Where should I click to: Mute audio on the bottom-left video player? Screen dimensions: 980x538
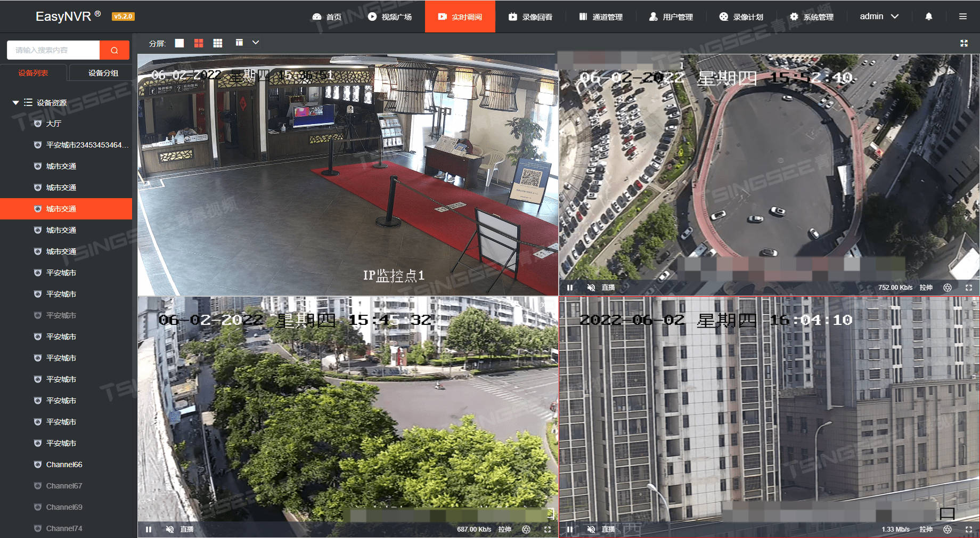(x=169, y=529)
